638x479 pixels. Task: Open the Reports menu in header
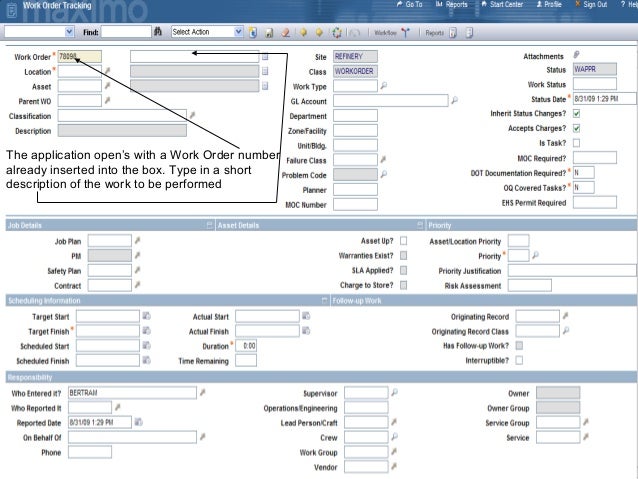tap(452, 4)
